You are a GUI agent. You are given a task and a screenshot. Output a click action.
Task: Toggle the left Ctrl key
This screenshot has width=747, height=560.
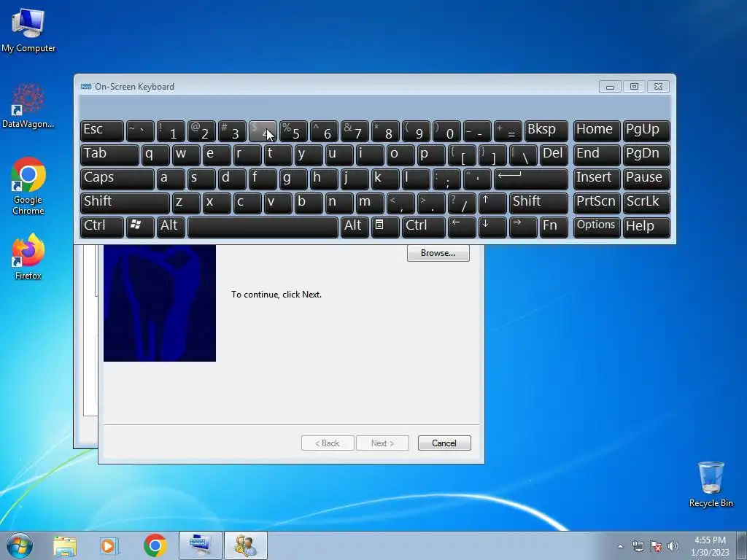point(102,227)
